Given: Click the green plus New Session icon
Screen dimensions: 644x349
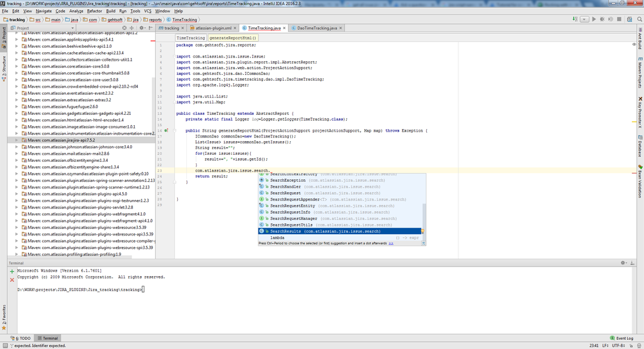Looking at the screenshot, I should click(12, 272).
